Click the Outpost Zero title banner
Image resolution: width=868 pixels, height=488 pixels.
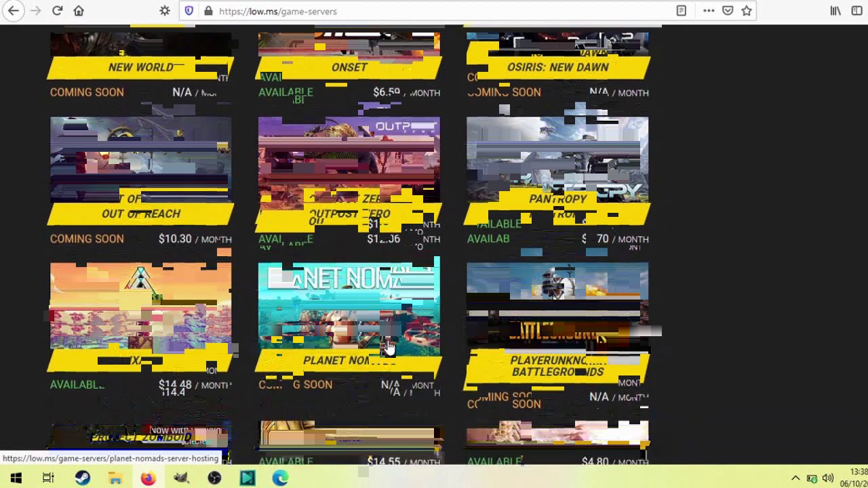click(349, 213)
